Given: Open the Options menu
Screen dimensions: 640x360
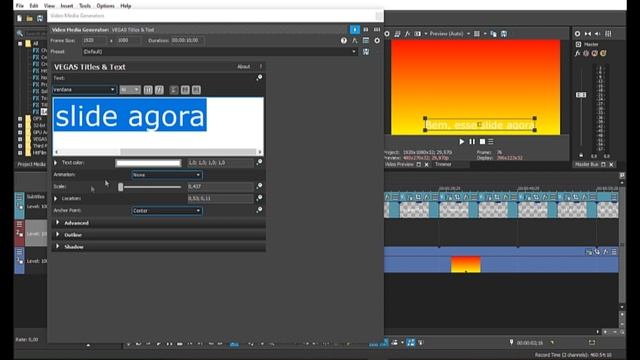Looking at the screenshot, I should pyautogui.click(x=106, y=6).
